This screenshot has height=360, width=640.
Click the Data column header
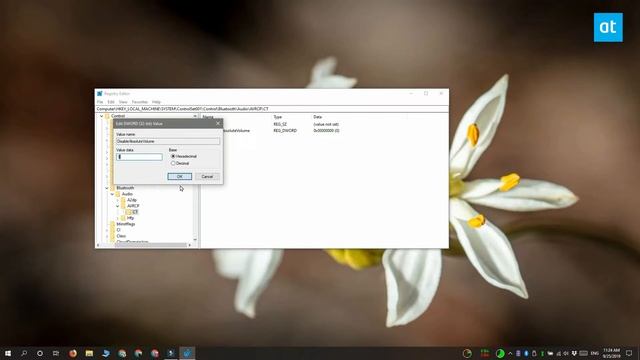point(318,117)
